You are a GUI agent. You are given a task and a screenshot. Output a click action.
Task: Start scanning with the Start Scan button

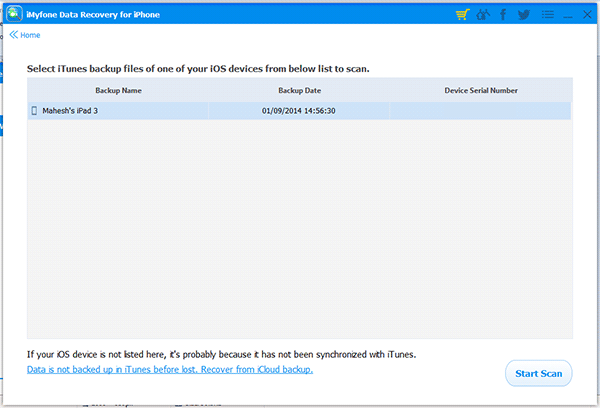click(x=538, y=373)
